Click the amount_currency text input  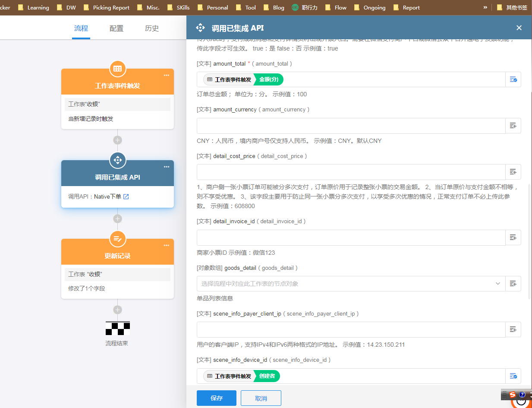click(351, 126)
